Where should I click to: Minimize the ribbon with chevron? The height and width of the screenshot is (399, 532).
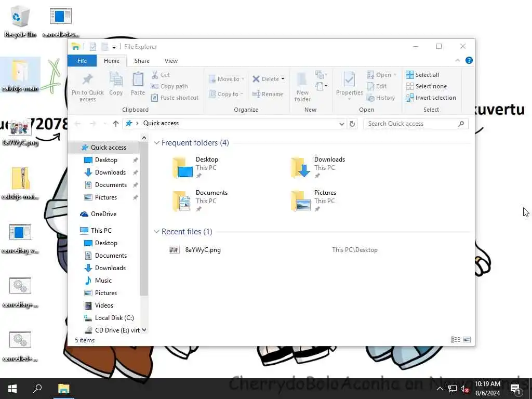(x=457, y=60)
